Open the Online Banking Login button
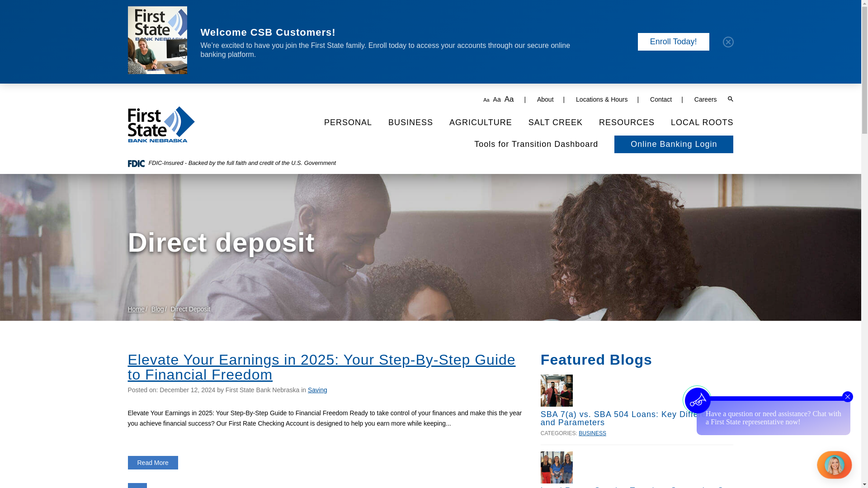 [674, 144]
